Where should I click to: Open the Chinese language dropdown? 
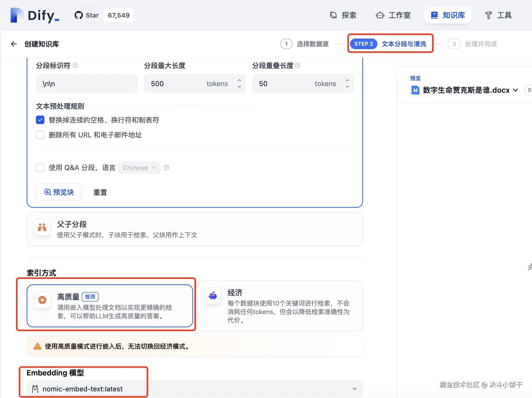click(139, 168)
